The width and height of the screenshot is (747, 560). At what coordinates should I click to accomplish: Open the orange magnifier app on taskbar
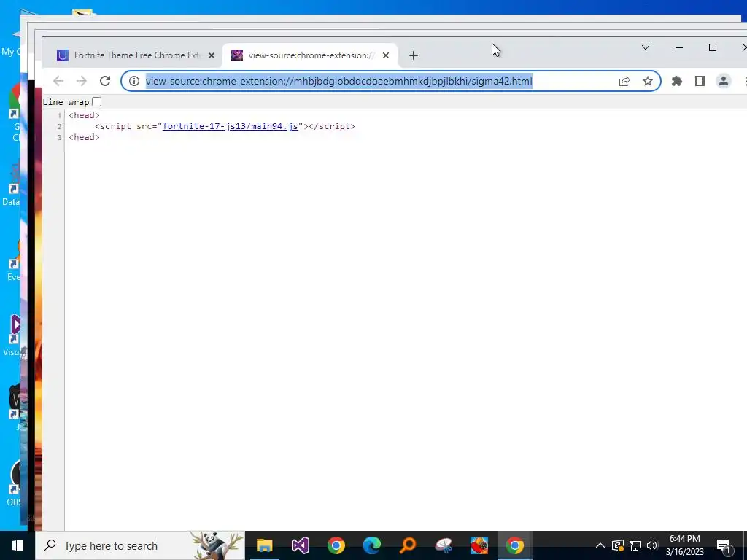coord(407,545)
